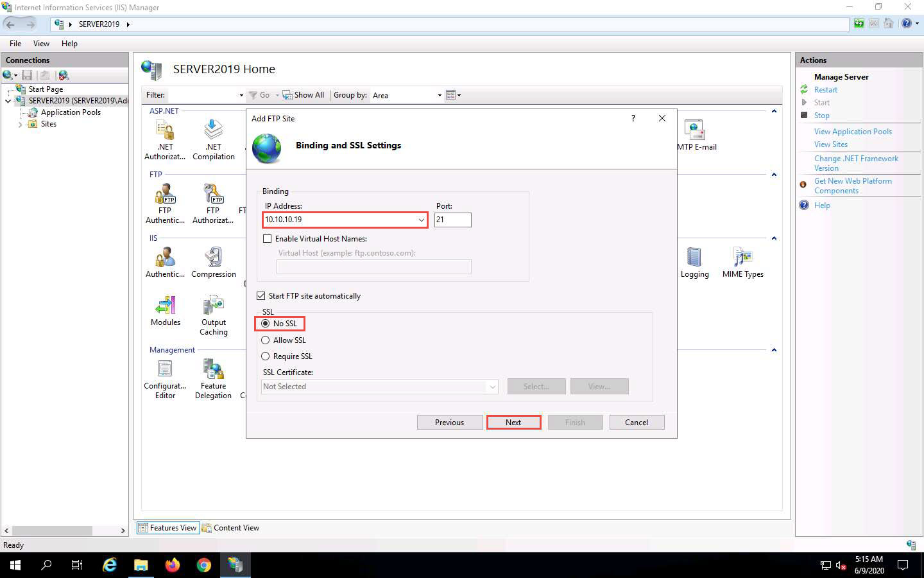Click wizard help question mark
The image size is (924, 578).
tap(633, 118)
